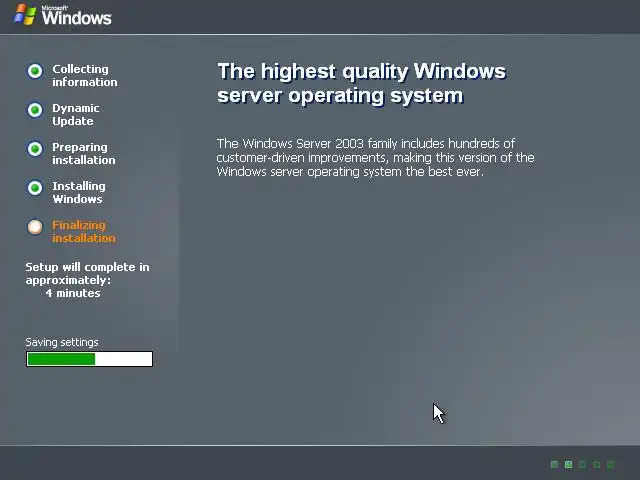640x480 pixels.
Task: Click the highest quality Windows heading
Action: (362, 83)
